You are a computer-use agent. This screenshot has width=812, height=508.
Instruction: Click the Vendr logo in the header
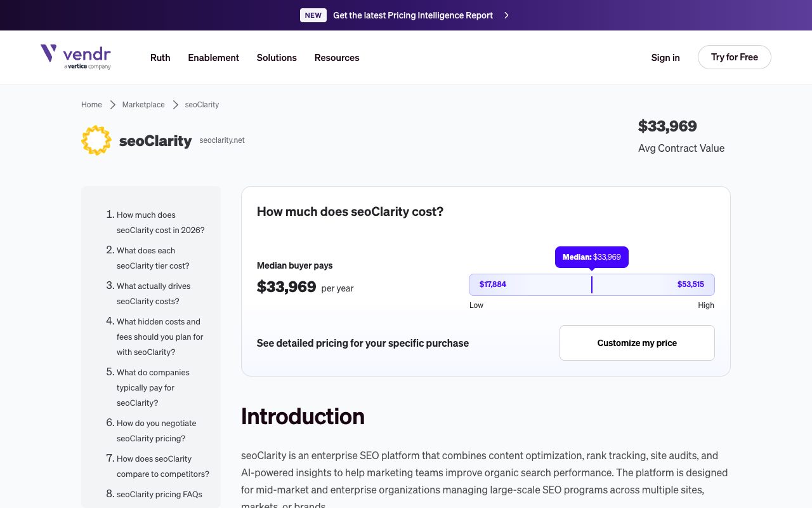(75, 57)
